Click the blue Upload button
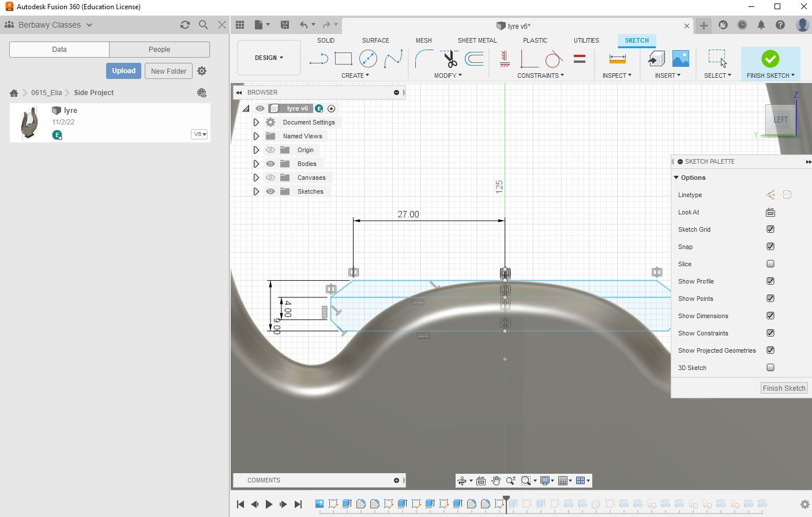812x517 pixels. point(123,71)
